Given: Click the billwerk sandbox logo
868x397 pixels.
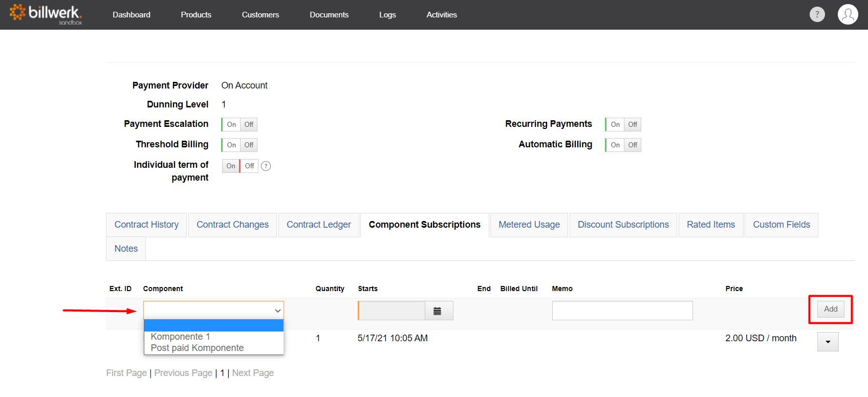Looking at the screenshot, I should pyautogui.click(x=46, y=14).
